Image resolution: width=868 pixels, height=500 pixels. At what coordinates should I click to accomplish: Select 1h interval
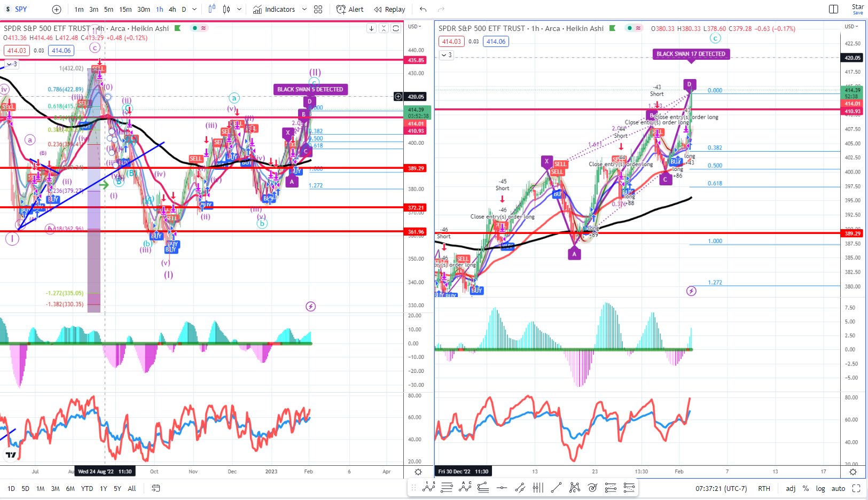click(160, 9)
